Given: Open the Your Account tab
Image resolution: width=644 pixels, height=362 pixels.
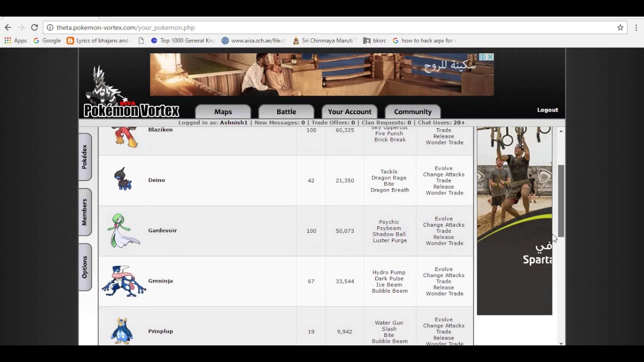Looking at the screenshot, I should (350, 112).
